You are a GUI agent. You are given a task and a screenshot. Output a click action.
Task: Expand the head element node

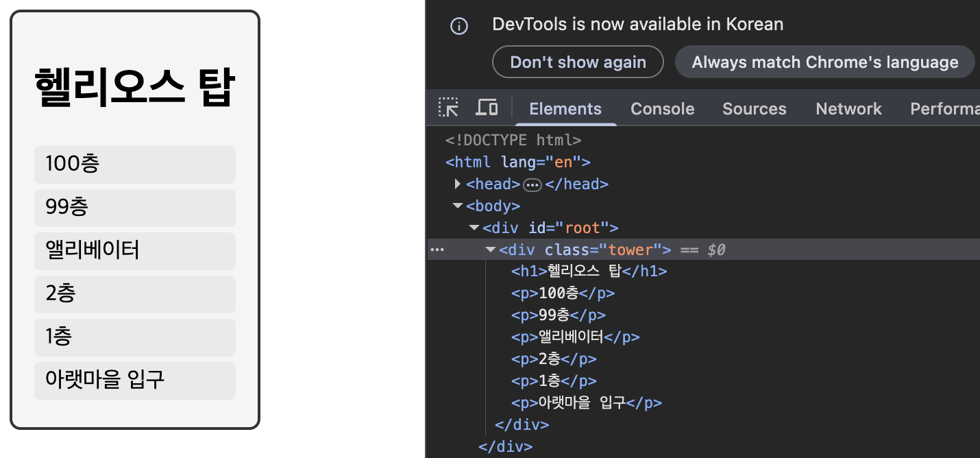457,184
